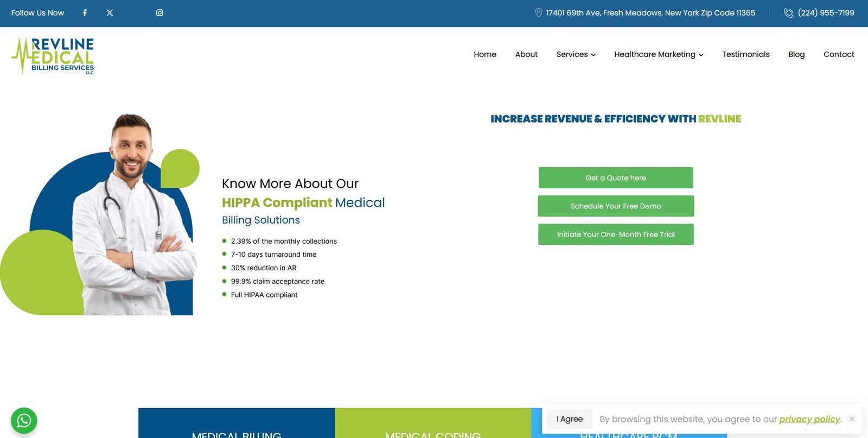Click Initiate Your One-Month Free Trial
This screenshot has height=438, width=868.
pyautogui.click(x=616, y=234)
